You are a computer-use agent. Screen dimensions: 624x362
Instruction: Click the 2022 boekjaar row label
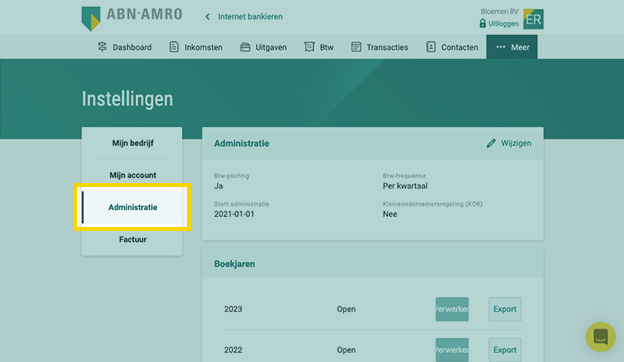pyautogui.click(x=233, y=350)
